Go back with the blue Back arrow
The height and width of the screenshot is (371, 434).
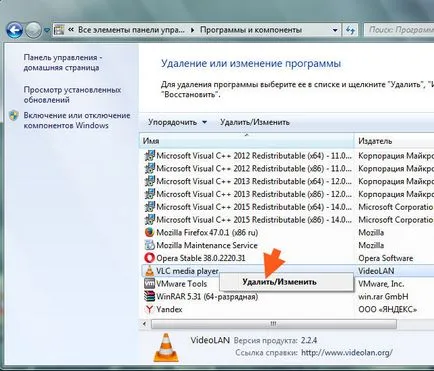click(14, 30)
